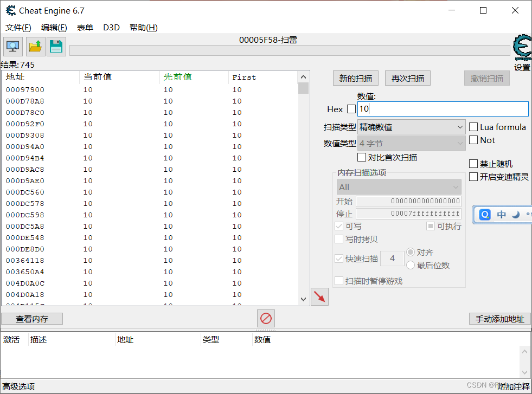Viewport: 532px width, 394px height.
Task: Click the save table floppy disk icon
Action: (56, 46)
